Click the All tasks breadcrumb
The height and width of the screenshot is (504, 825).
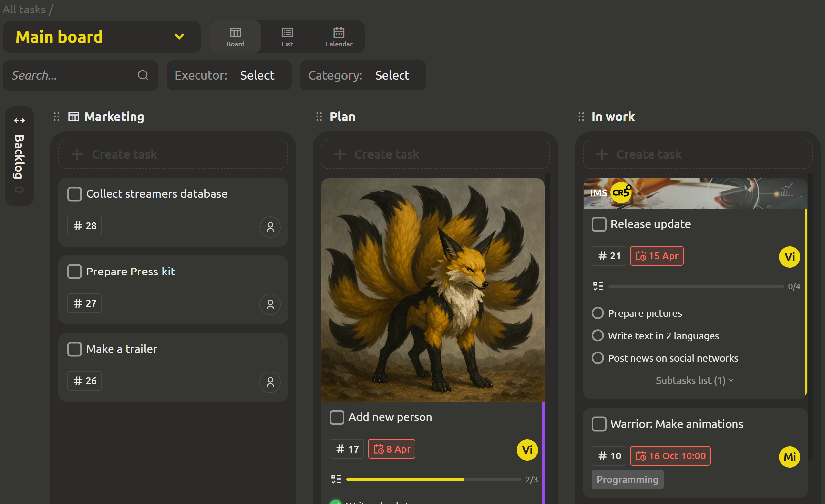(24, 10)
